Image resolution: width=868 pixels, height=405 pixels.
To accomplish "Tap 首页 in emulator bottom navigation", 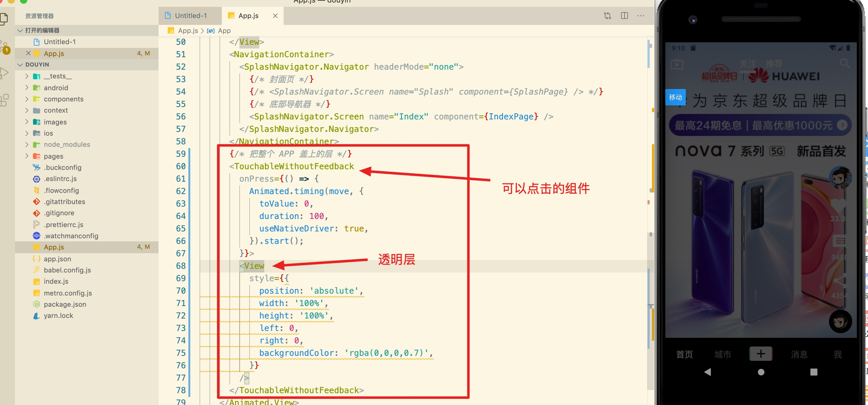I will pyautogui.click(x=684, y=354).
